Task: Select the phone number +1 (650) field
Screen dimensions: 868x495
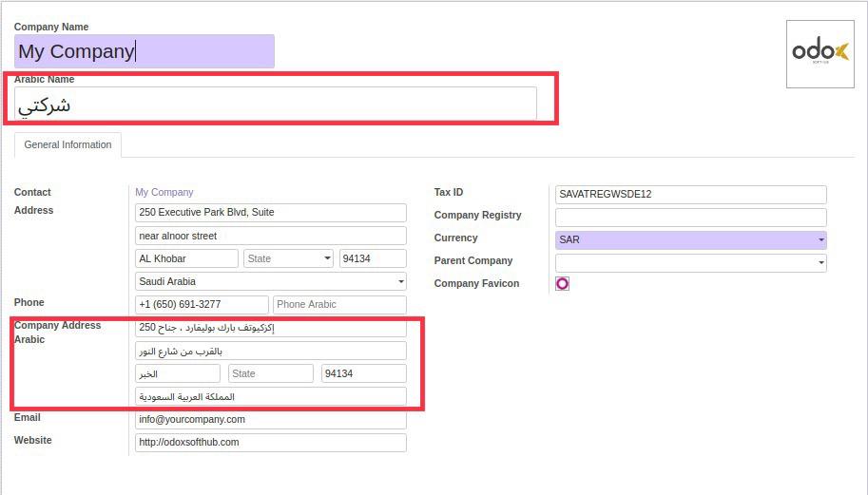Action: click(x=202, y=305)
